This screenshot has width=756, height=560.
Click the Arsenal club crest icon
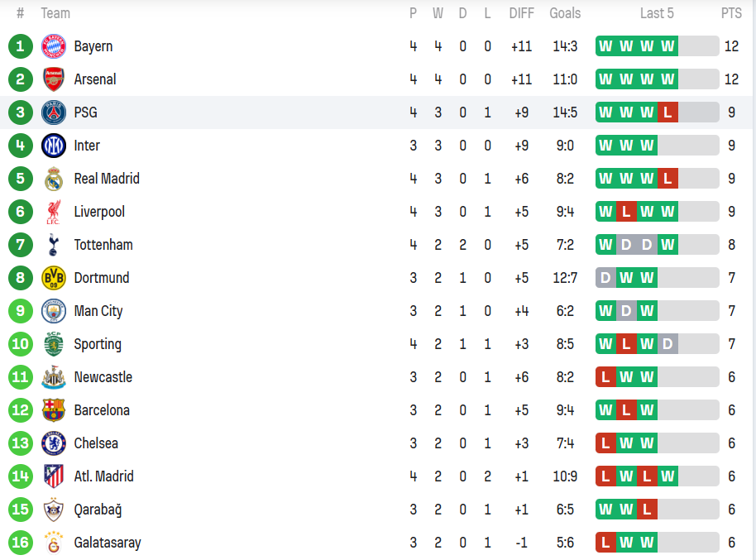tap(54, 79)
